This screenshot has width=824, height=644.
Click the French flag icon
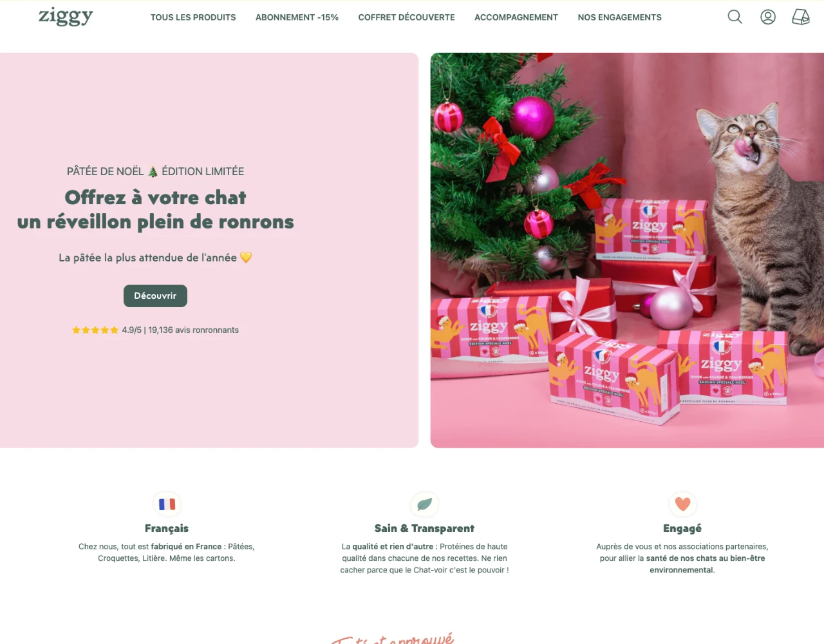point(167,504)
